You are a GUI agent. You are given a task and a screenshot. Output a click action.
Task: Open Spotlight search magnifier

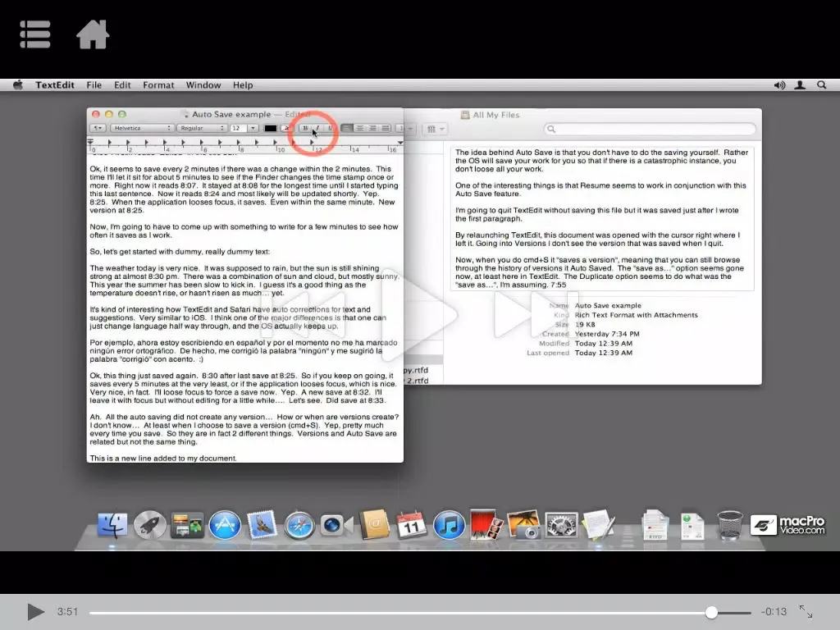821,84
